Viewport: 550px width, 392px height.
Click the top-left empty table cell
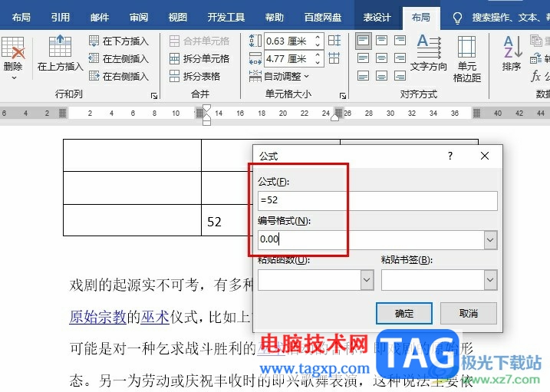tap(132, 155)
